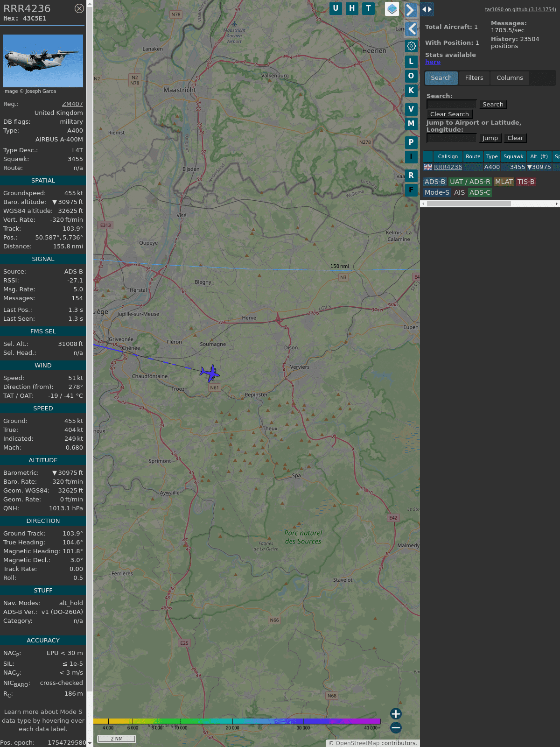This screenshot has height=747, width=560.
Task: Click the L map toggle button
Action: pos(411,61)
